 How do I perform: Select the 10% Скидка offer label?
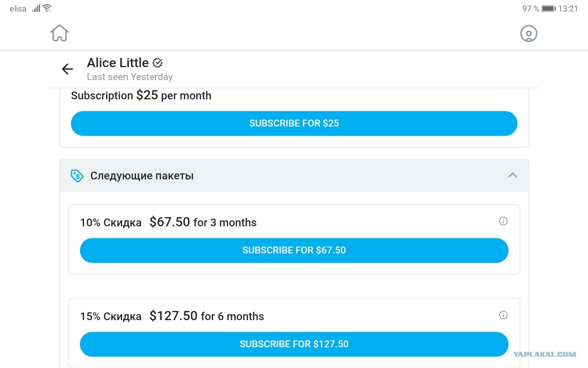point(111,223)
